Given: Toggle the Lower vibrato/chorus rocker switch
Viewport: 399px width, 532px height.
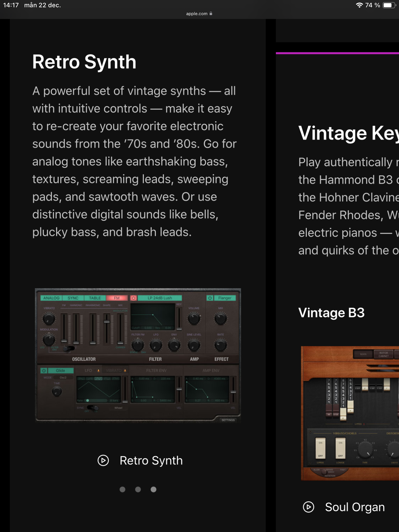Looking at the screenshot, I should click(x=340, y=449).
